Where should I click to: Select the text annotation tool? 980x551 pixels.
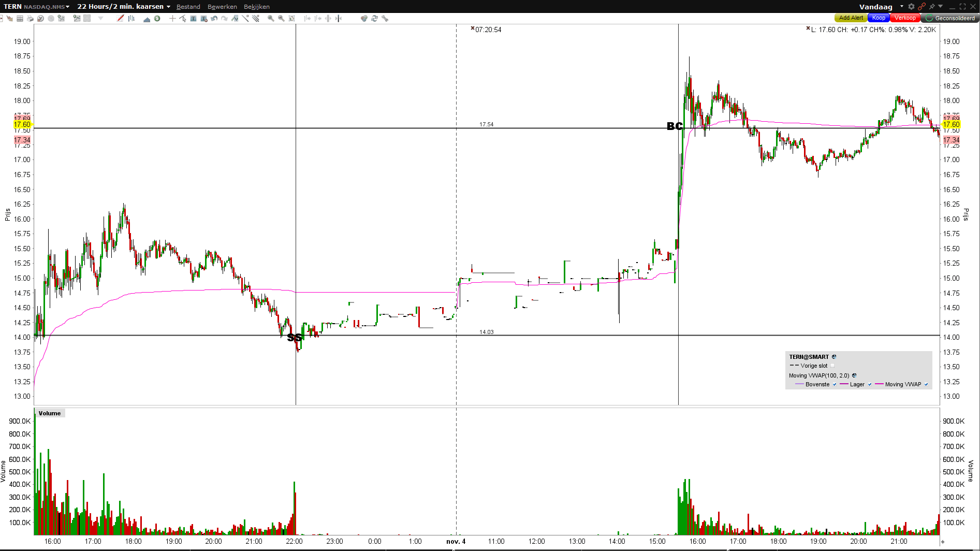(194, 19)
